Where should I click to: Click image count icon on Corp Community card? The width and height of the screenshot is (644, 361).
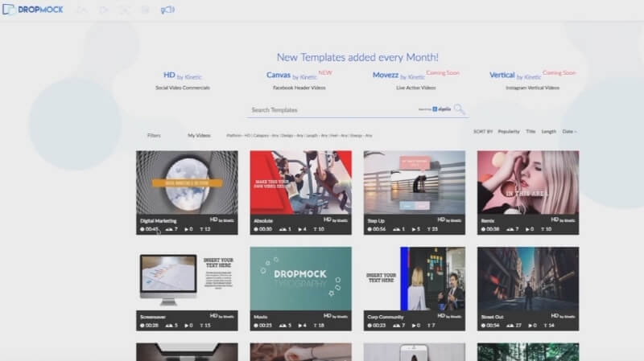(x=396, y=326)
